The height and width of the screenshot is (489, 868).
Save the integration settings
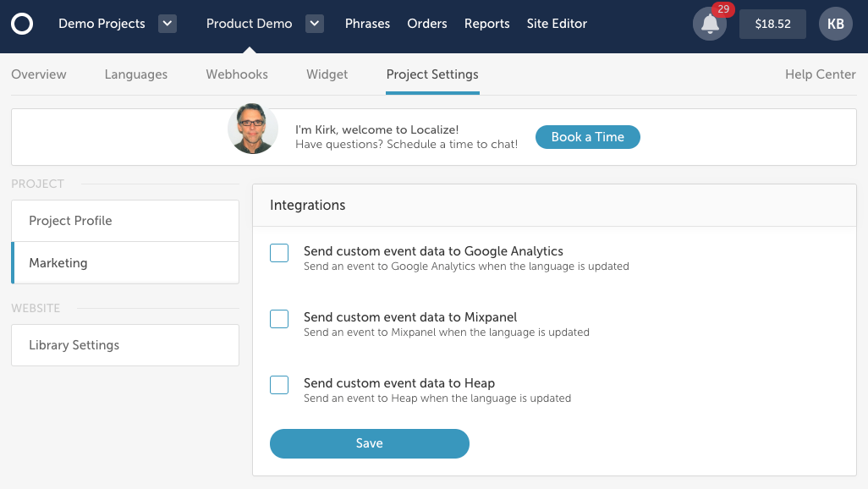point(369,443)
